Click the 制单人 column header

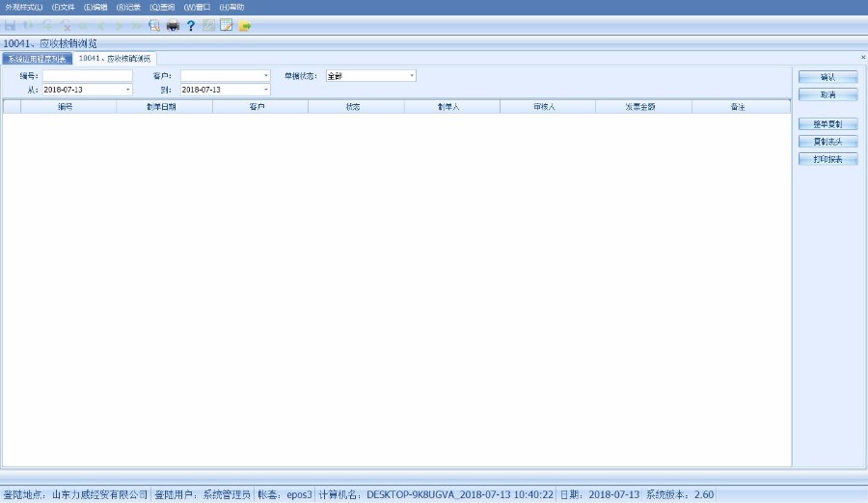[451, 107]
